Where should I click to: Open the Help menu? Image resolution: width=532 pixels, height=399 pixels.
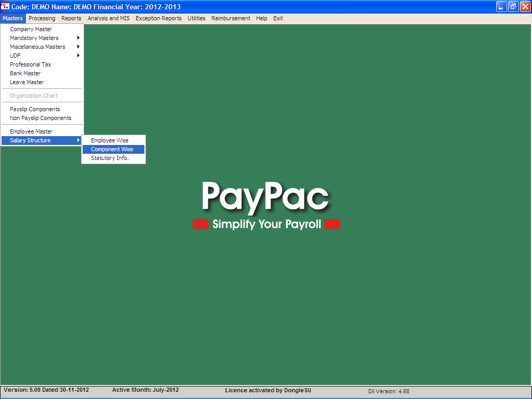(x=262, y=18)
